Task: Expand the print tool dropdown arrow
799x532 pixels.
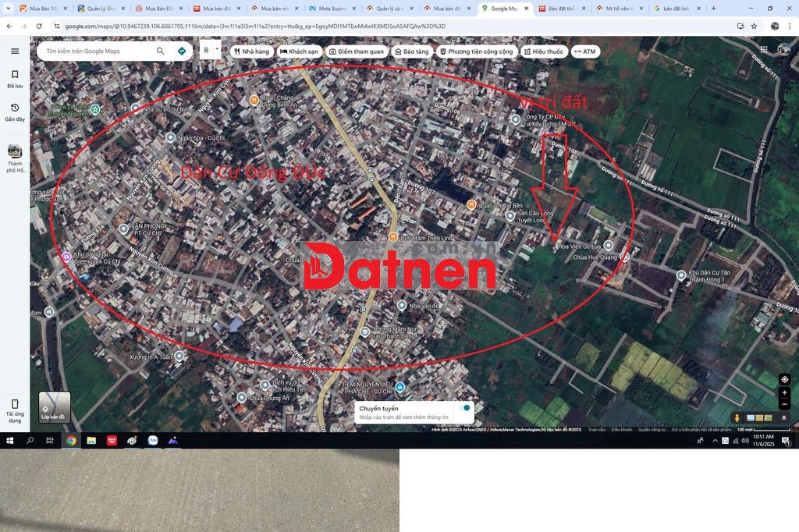Action: coord(217,49)
